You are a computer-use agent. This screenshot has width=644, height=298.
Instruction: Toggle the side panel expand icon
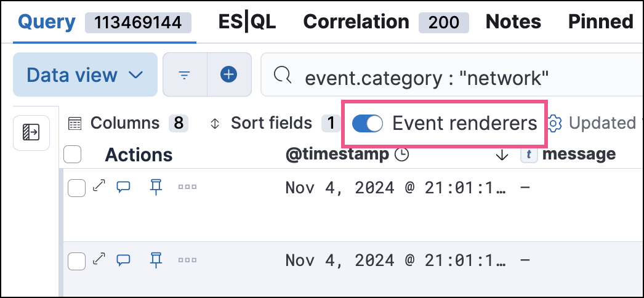31,132
